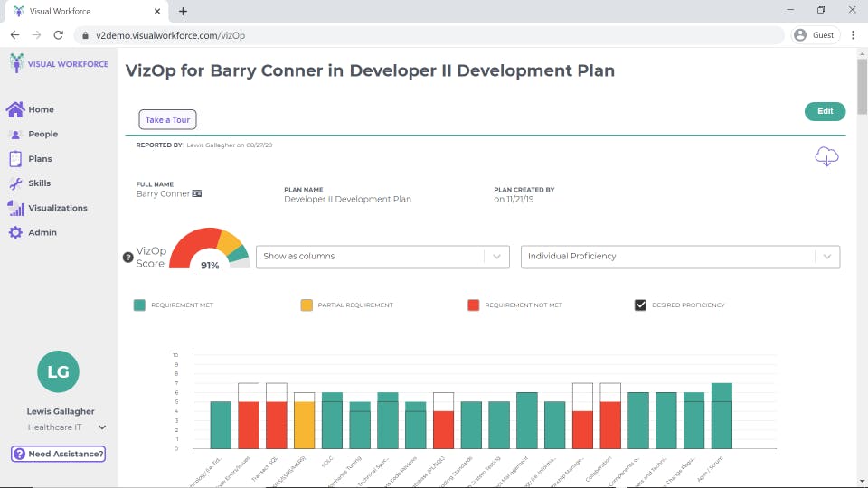Expand the Healthcare IT organization selector
Screen dimensions: 868x488
[x=102, y=427]
